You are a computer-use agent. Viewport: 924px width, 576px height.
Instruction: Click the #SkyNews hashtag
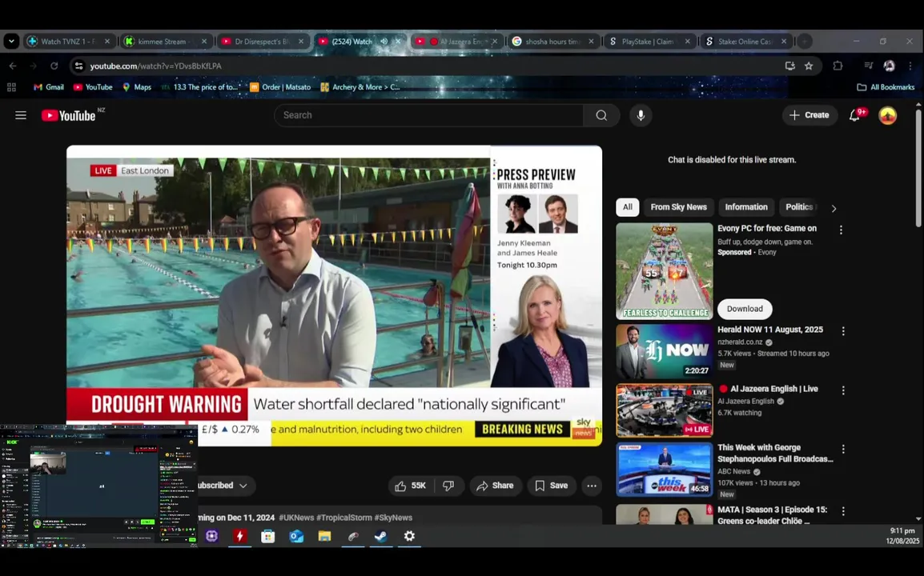point(393,518)
